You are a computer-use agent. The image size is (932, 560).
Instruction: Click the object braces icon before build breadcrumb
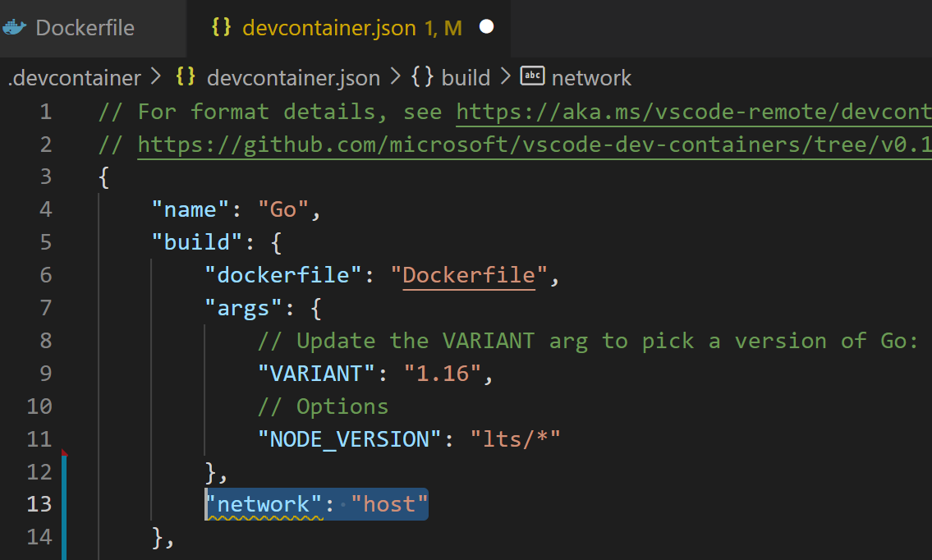[422, 76]
